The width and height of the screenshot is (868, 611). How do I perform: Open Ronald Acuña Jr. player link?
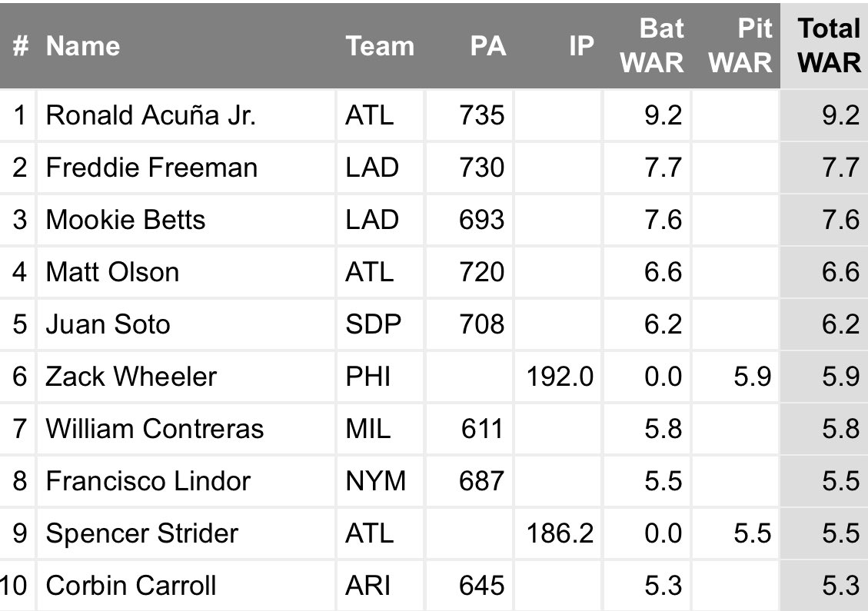151,115
